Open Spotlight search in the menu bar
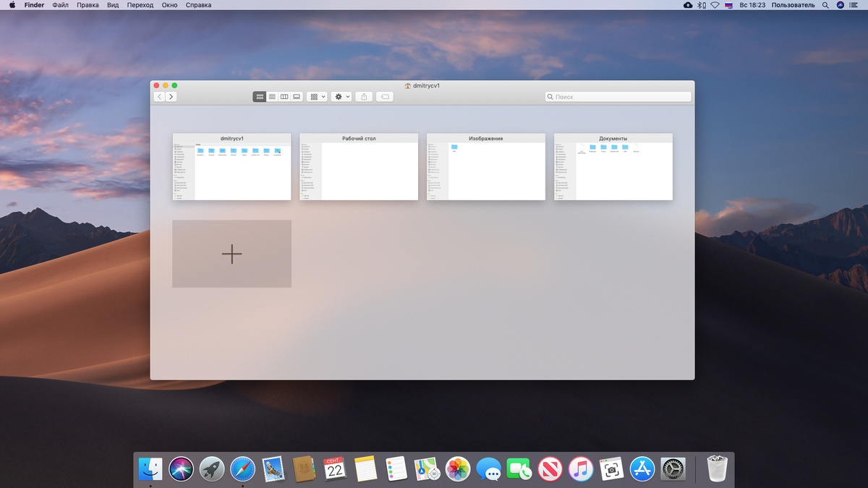This screenshot has width=868, height=488. tap(825, 5)
